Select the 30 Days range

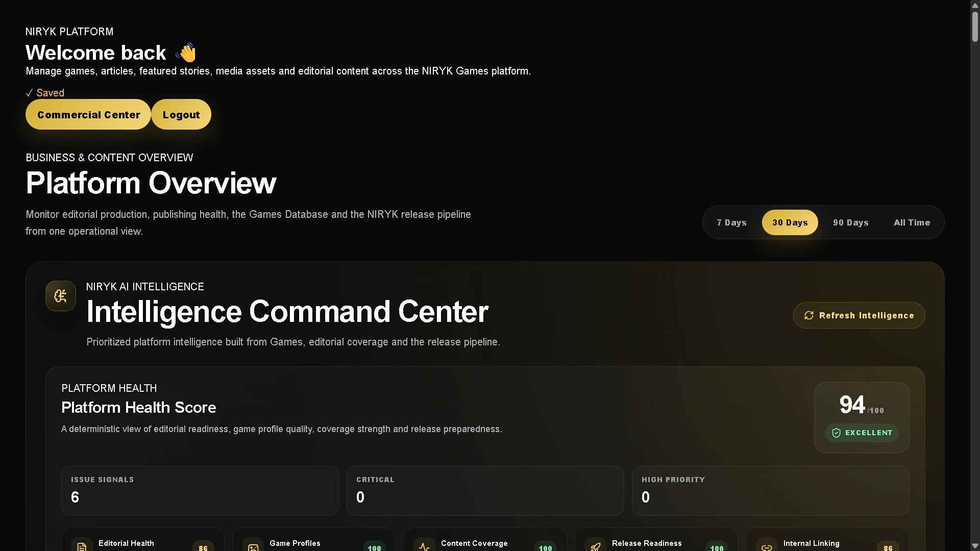[x=790, y=222]
